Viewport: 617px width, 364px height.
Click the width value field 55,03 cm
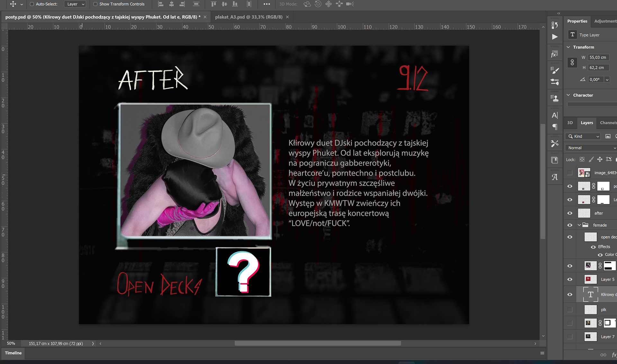pos(598,58)
